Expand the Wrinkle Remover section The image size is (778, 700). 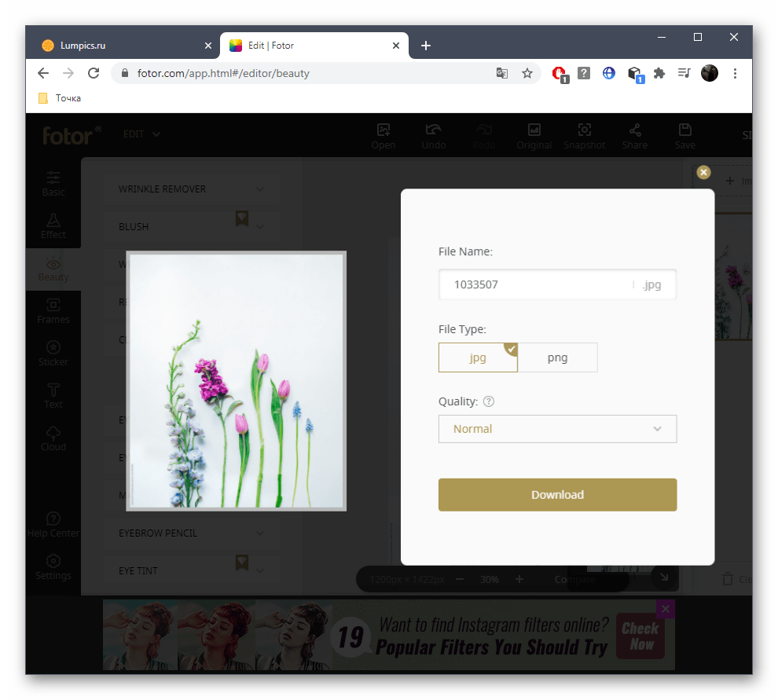pos(191,189)
